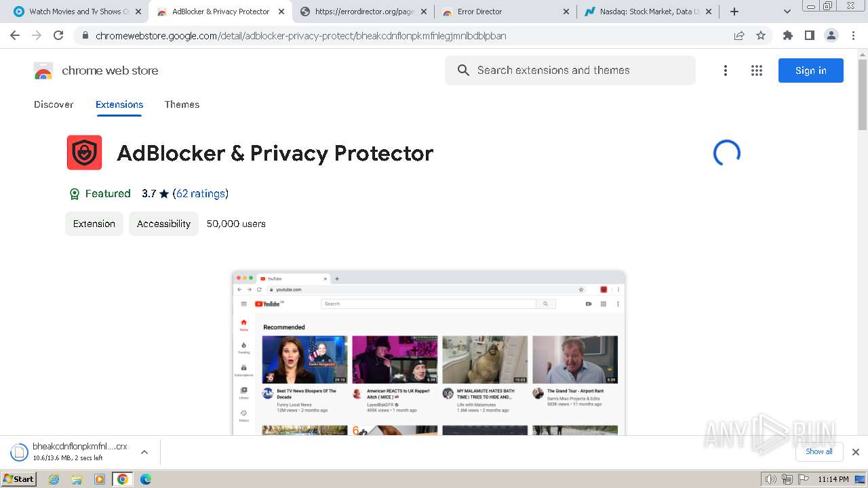Click the search magnifier icon
This screenshot has width=868, height=488.
(464, 70)
